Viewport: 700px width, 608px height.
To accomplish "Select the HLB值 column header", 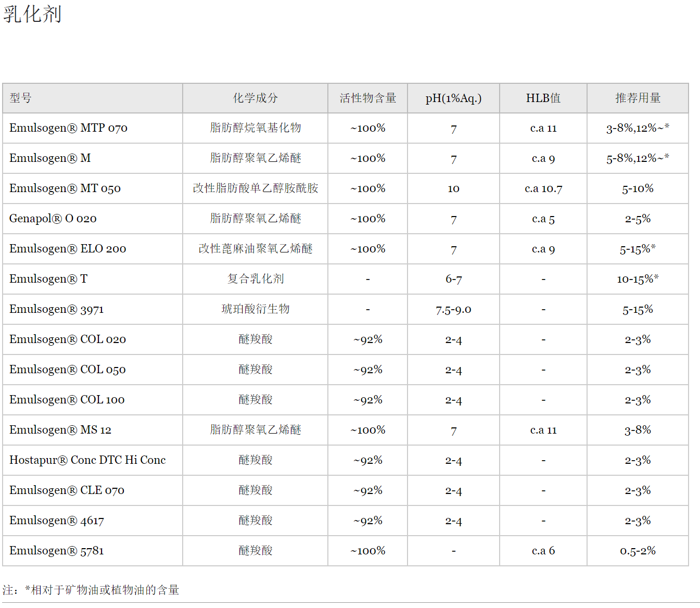I will coord(543,98).
